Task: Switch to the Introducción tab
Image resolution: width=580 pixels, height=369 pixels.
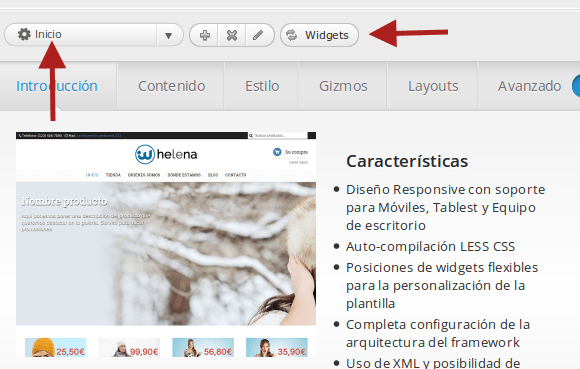Action: tap(57, 86)
